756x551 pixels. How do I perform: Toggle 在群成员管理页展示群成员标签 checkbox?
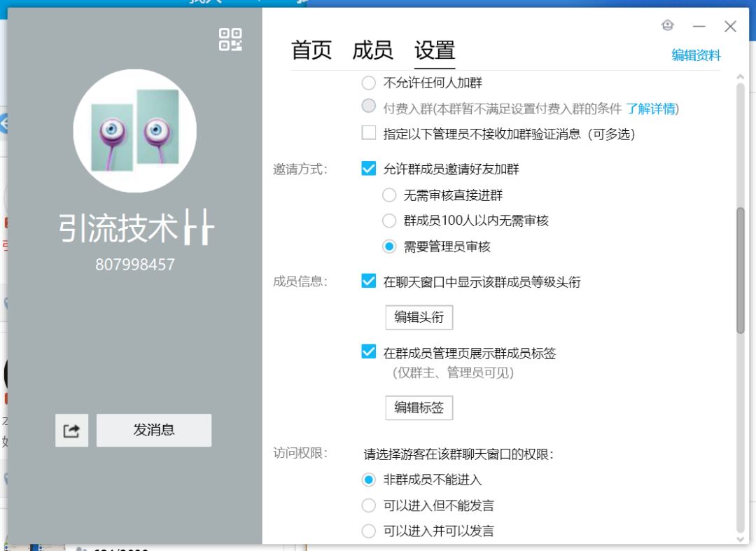pos(368,351)
